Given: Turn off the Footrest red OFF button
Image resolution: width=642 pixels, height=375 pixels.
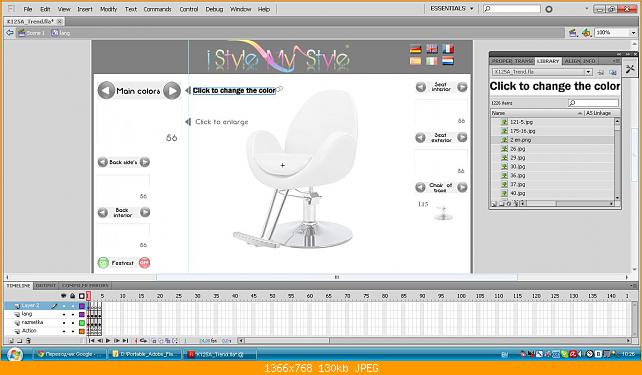Looking at the screenshot, I should [x=144, y=262].
